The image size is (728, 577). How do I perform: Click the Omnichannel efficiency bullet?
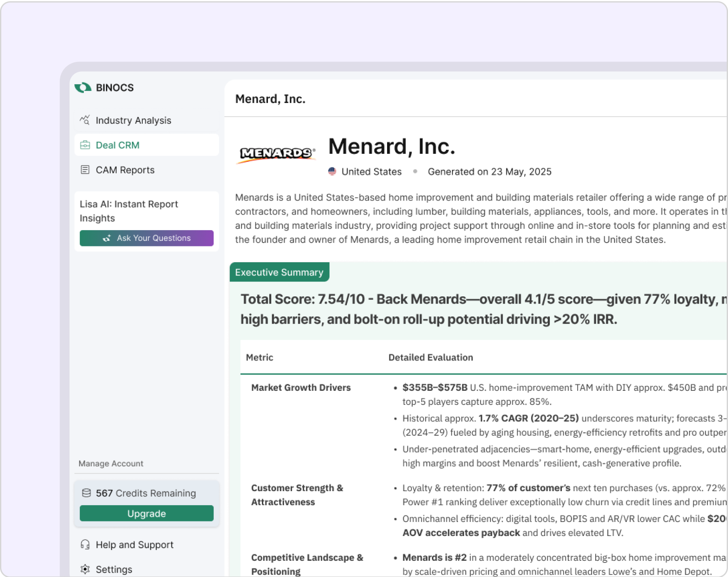[564, 526]
